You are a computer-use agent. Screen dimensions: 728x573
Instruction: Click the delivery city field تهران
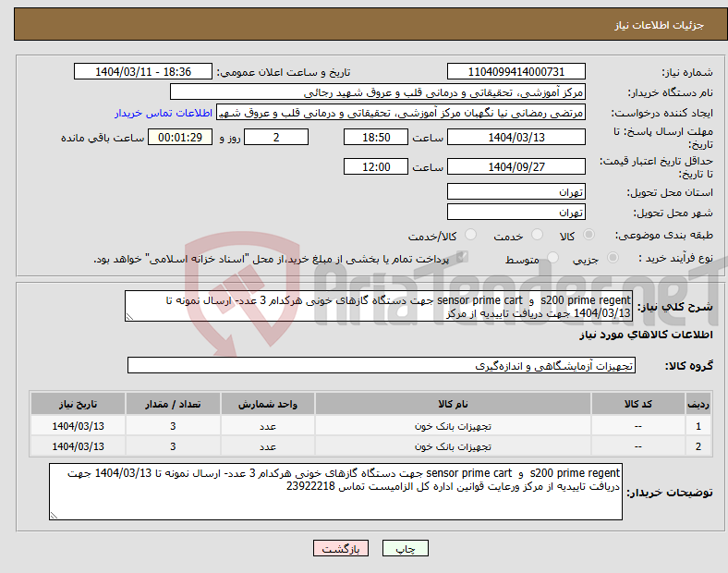click(516, 212)
